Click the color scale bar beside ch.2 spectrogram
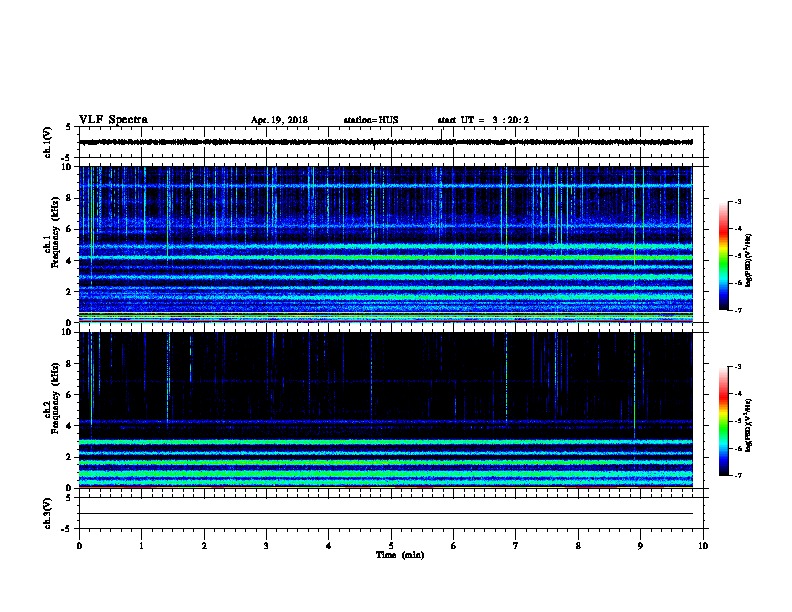The height and width of the screenshot is (612, 792). [x=724, y=421]
